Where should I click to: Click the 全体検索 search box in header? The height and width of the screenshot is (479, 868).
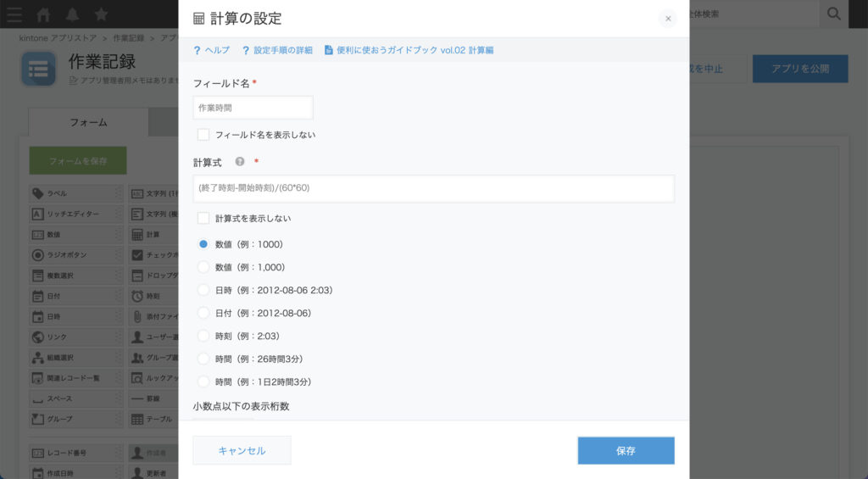coord(754,14)
